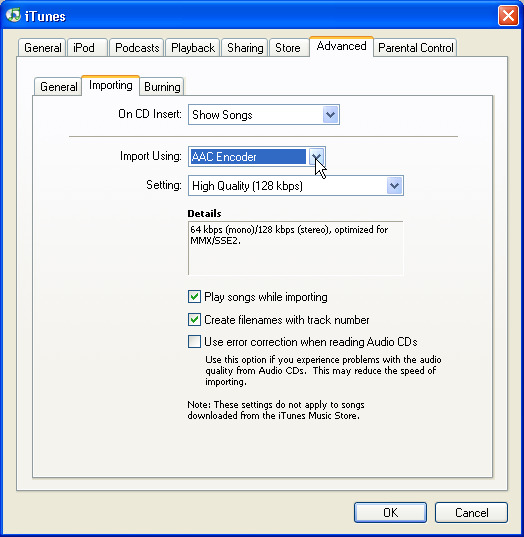Screen dimensions: 524x537
Task: Select the Sharing tab
Action: [245, 48]
